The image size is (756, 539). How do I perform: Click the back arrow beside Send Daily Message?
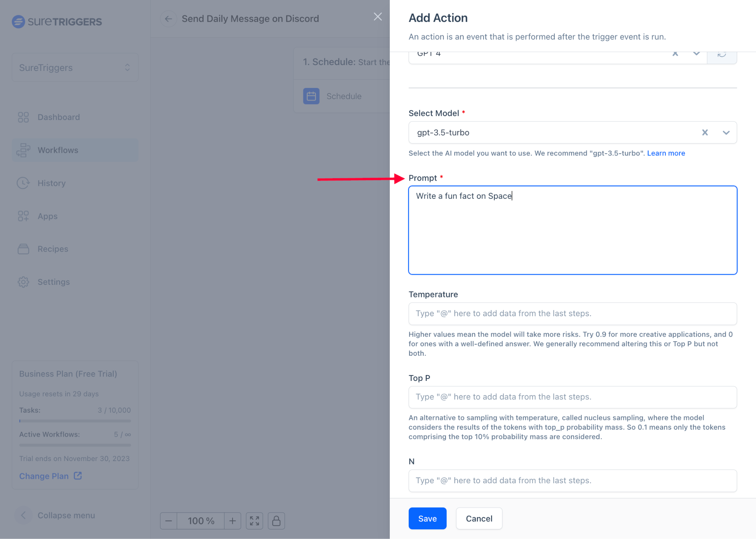[168, 18]
